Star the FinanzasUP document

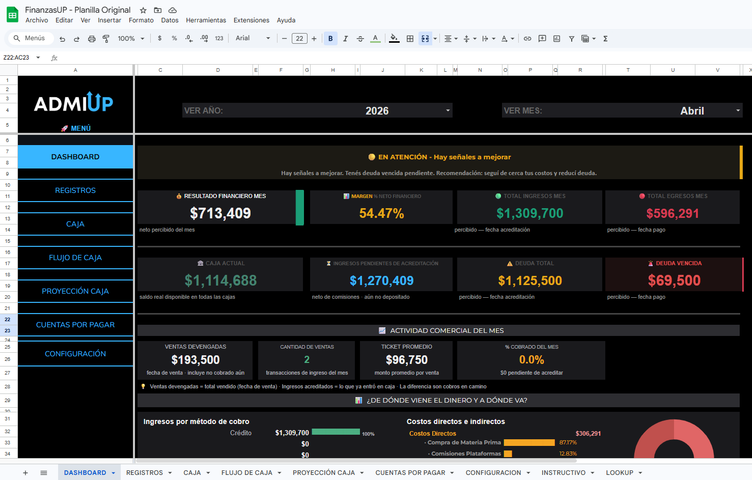click(x=144, y=8)
